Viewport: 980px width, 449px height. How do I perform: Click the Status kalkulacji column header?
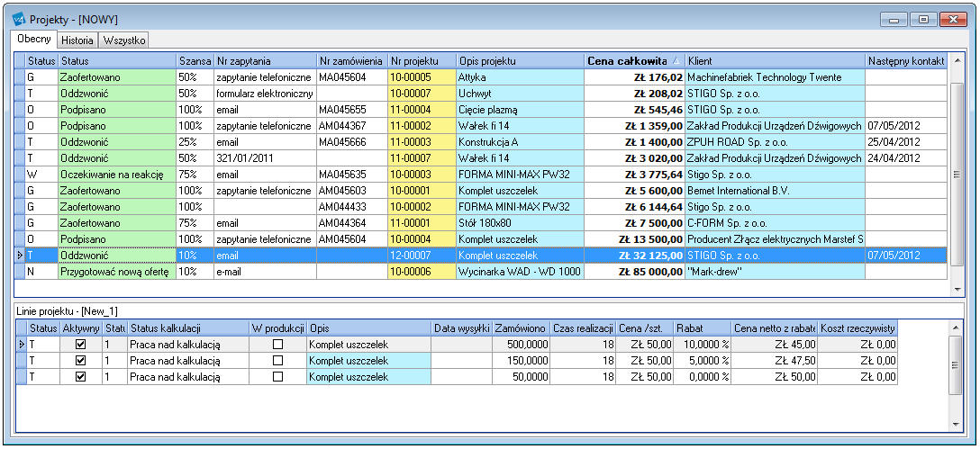click(x=188, y=328)
